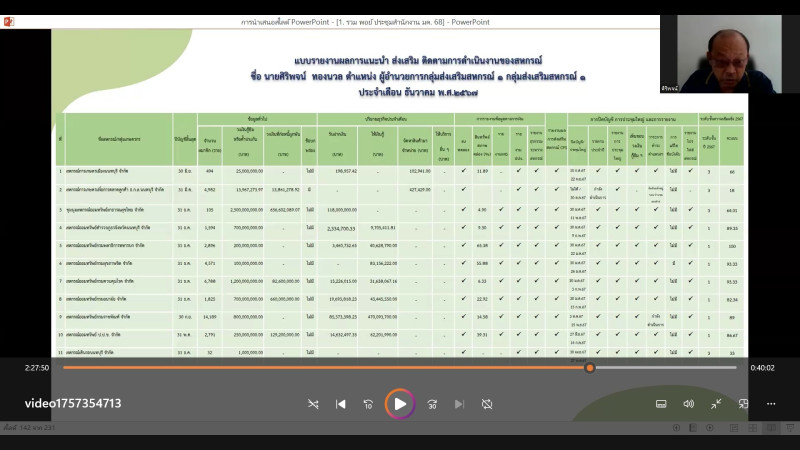
Task: Go to the next track
Action: [x=459, y=404]
